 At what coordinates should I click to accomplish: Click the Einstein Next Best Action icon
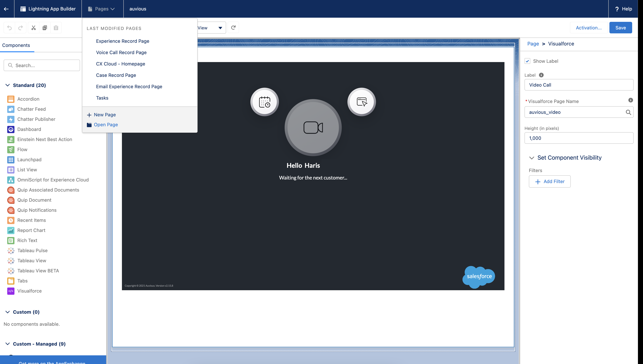(x=10, y=139)
